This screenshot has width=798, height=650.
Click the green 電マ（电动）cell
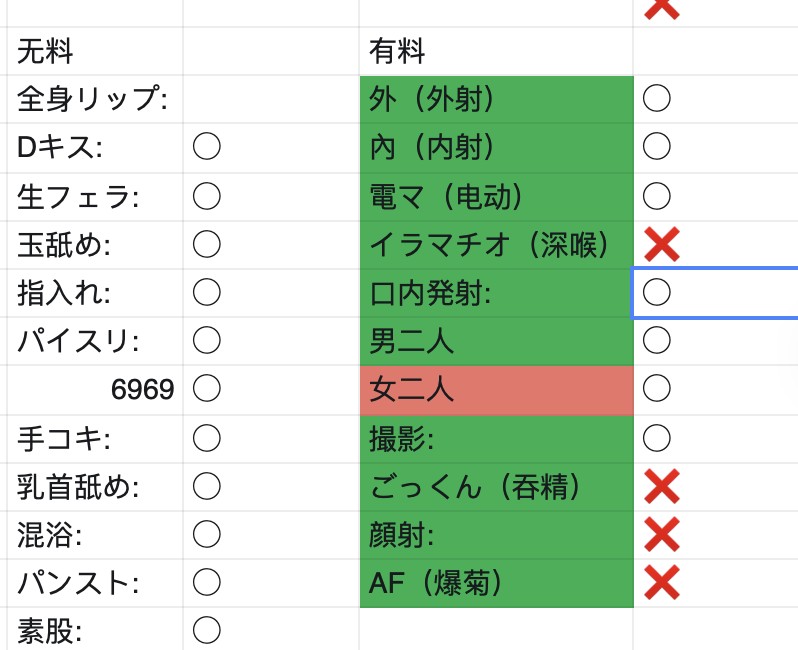496,197
